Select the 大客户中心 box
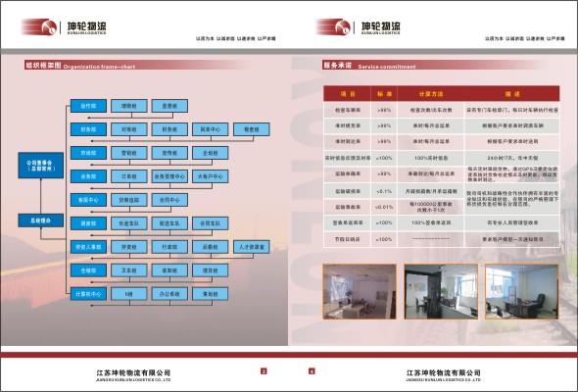This screenshot has width=578, height=392. pyautogui.click(x=210, y=176)
